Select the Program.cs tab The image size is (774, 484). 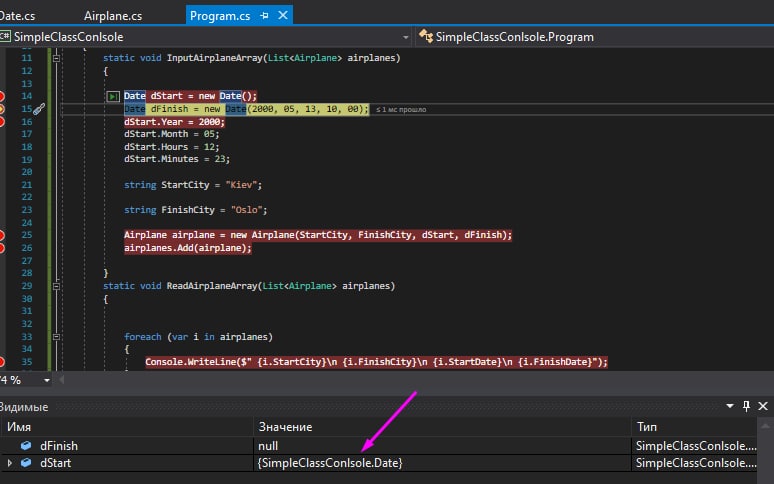(x=220, y=16)
